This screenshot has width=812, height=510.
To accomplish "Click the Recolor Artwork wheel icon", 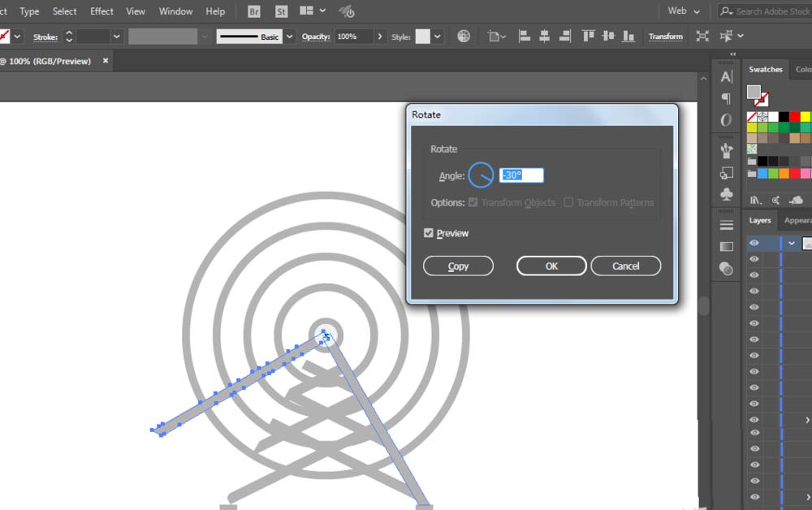I will [464, 37].
